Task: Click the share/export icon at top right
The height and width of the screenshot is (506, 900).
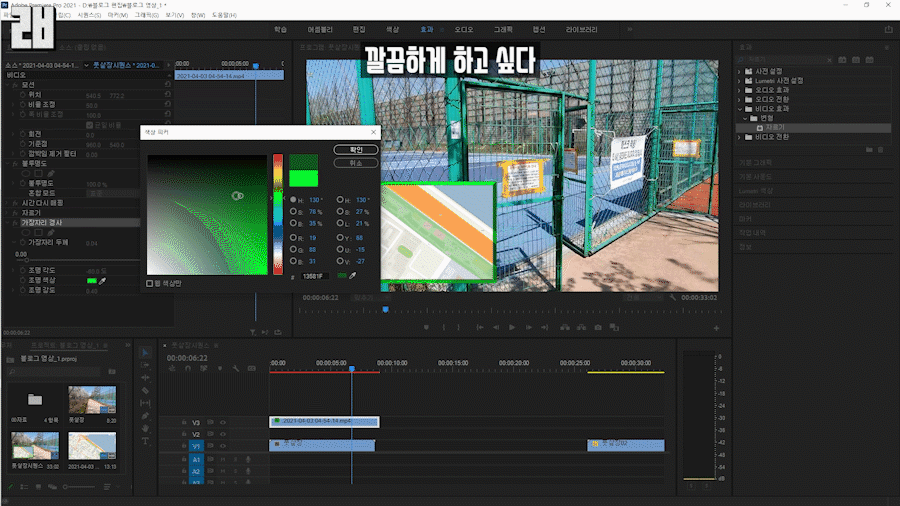Action: [889, 29]
